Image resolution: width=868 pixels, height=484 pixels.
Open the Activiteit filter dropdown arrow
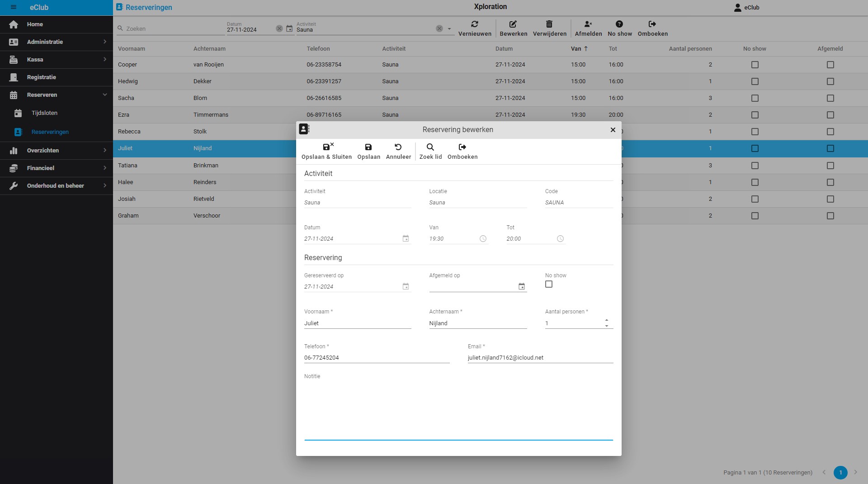(449, 29)
